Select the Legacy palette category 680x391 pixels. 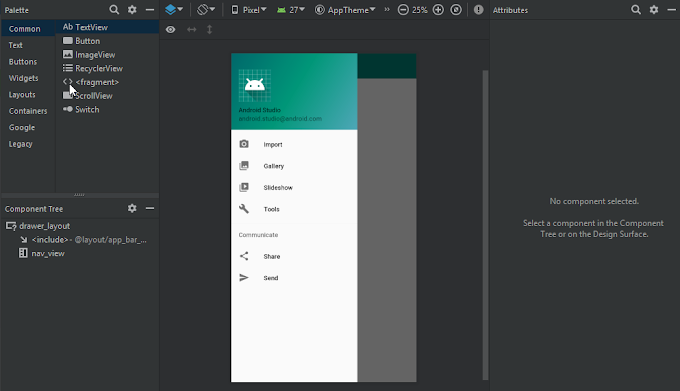coord(28,144)
